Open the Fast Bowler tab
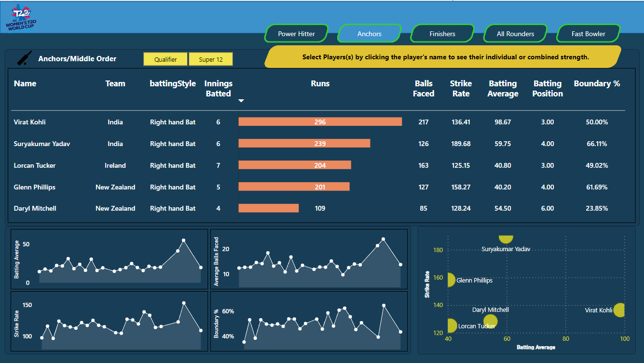Image resolution: width=644 pixels, height=363 pixels. 588,34
